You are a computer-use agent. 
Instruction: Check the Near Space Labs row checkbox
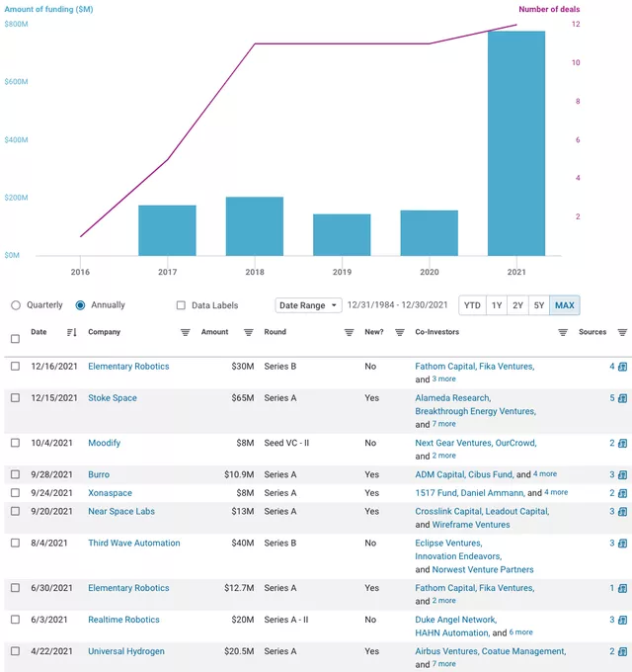16,511
